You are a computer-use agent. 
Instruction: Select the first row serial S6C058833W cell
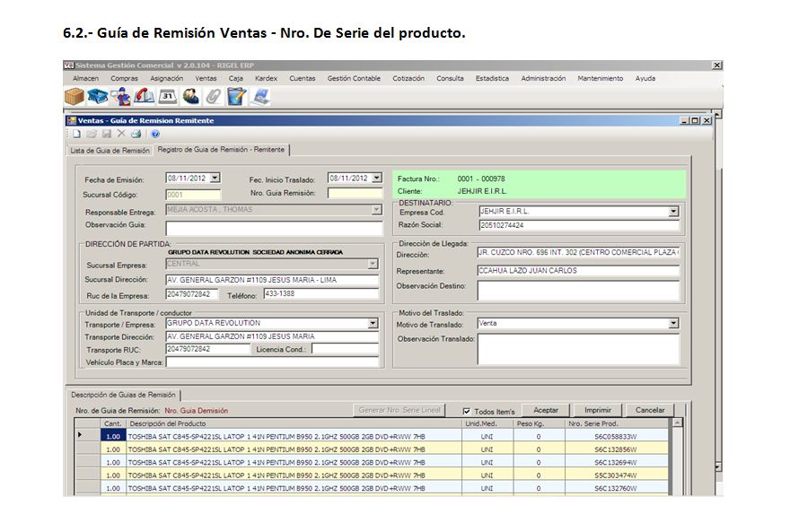[615, 436]
